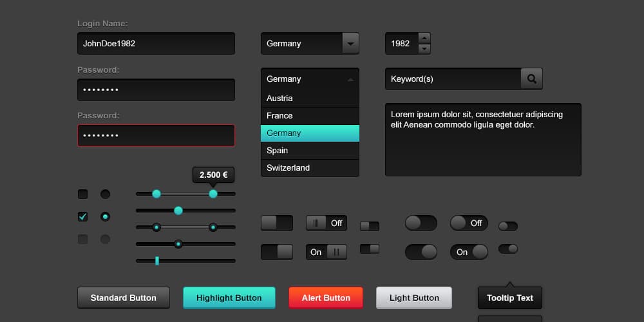Toggle the square unlabeled switch in on state
This screenshot has width=644, height=322.
(x=277, y=252)
